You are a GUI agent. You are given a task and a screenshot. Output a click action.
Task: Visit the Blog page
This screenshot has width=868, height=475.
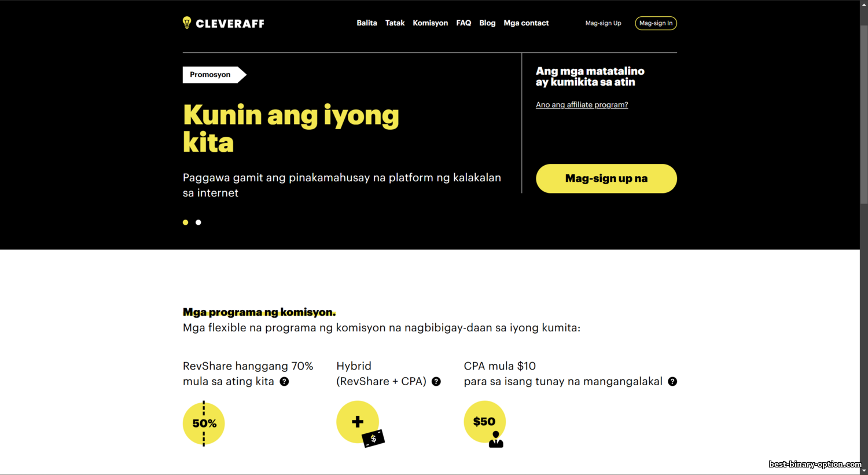(487, 23)
